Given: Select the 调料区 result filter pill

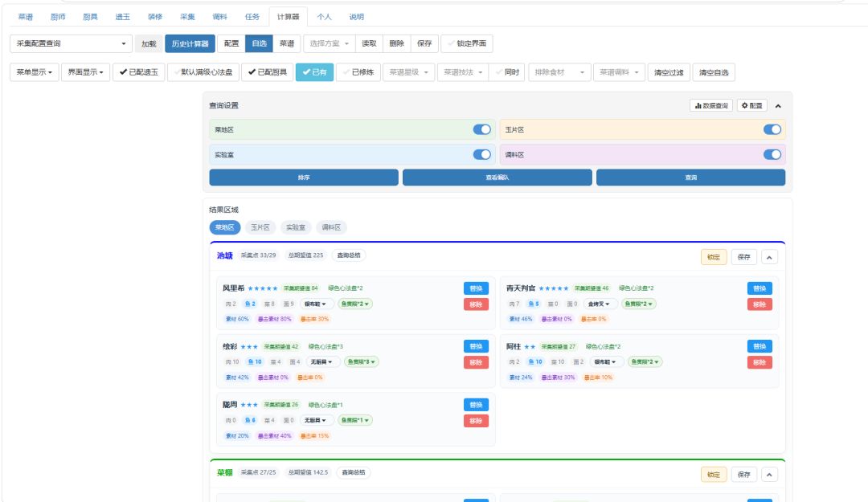Looking at the screenshot, I should click(x=331, y=227).
